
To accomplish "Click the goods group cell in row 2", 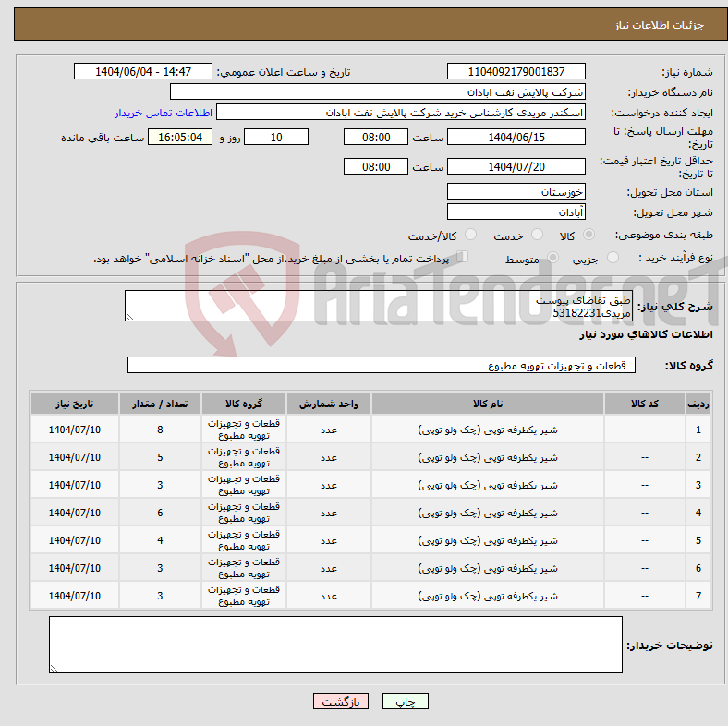I will [x=244, y=457].
